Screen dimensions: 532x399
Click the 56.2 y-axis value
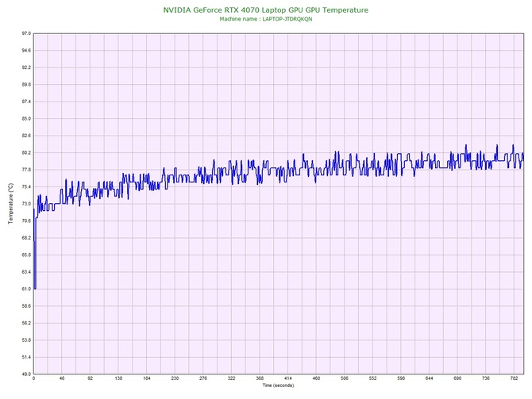(x=26, y=323)
